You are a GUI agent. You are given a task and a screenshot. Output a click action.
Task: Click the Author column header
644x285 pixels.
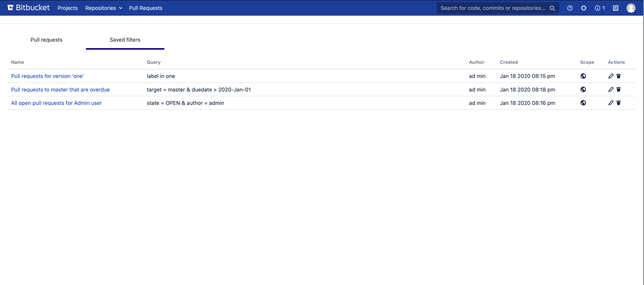pyautogui.click(x=477, y=62)
